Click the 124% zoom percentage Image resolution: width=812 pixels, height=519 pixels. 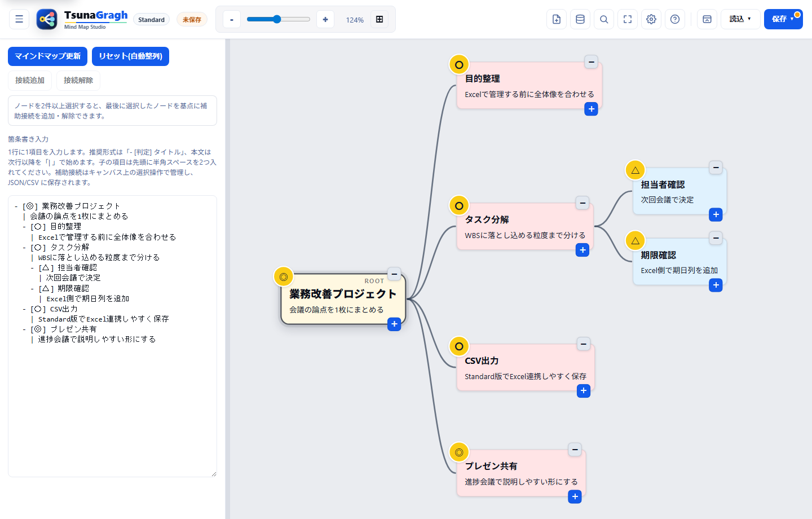pyautogui.click(x=355, y=20)
